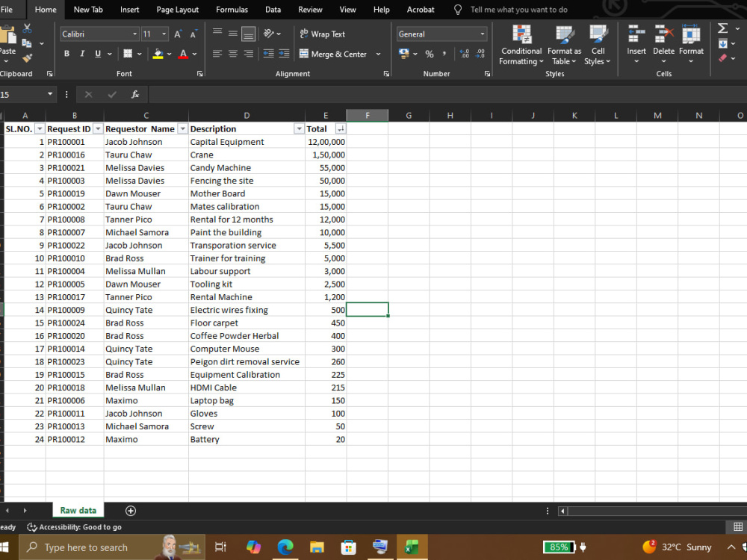Viewport: 747px width, 560px height.
Task: Apply Comma Style
Action: point(444,54)
